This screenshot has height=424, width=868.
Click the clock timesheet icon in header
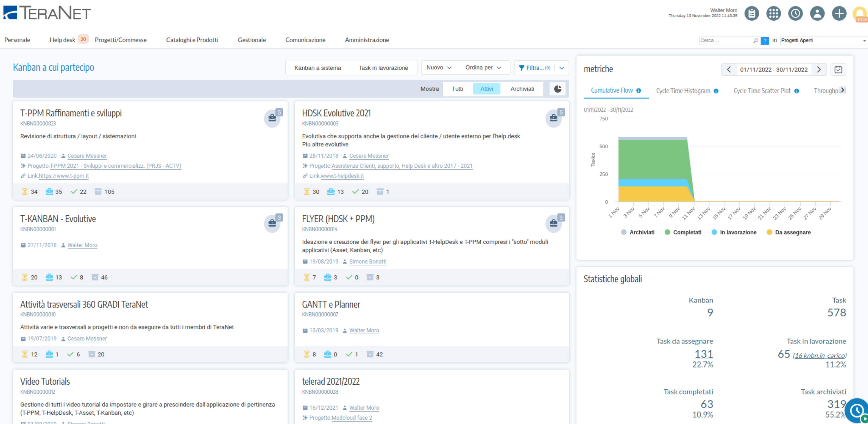[x=795, y=14]
